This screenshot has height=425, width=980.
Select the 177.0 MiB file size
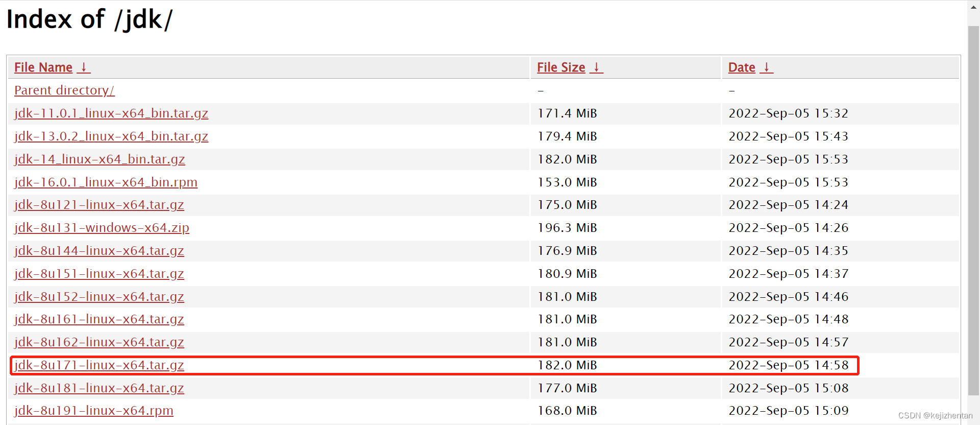[567, 388]
